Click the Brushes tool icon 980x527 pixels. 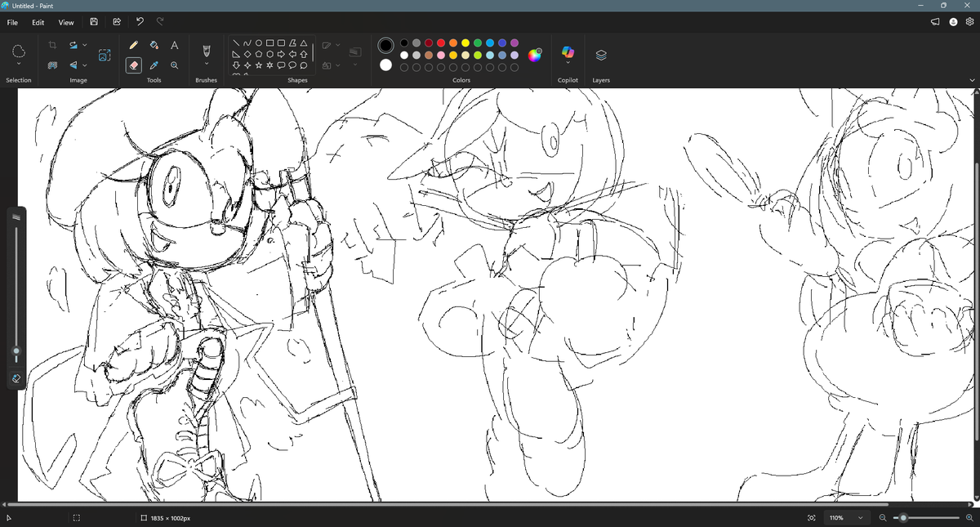(206, 51)
